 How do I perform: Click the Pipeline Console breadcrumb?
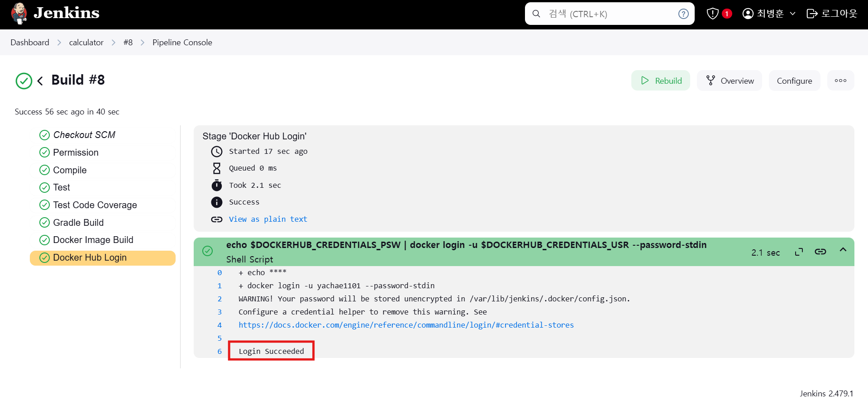click(182, 43)
